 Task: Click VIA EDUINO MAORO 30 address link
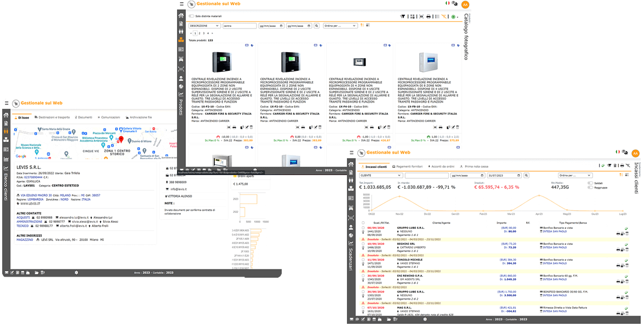[x=36, y=195]
